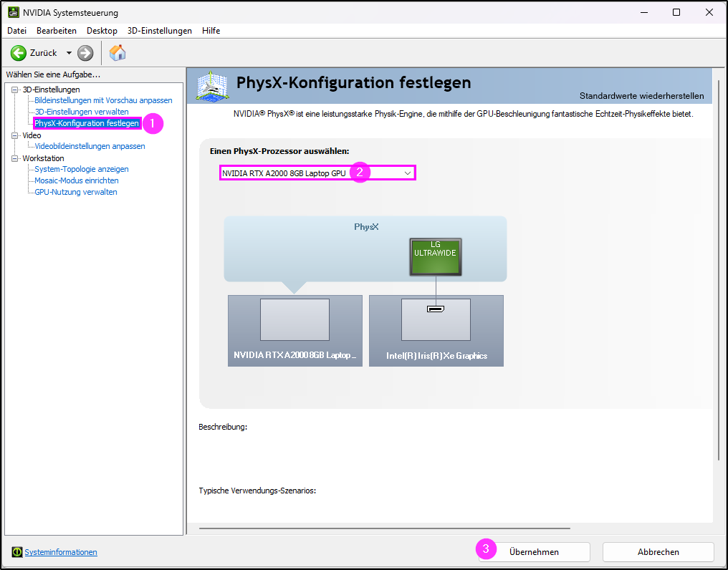Viewport: 728px width, 570px height.
Task: Open the 3D-Einstellungen menu
Action: pos(160,31)
